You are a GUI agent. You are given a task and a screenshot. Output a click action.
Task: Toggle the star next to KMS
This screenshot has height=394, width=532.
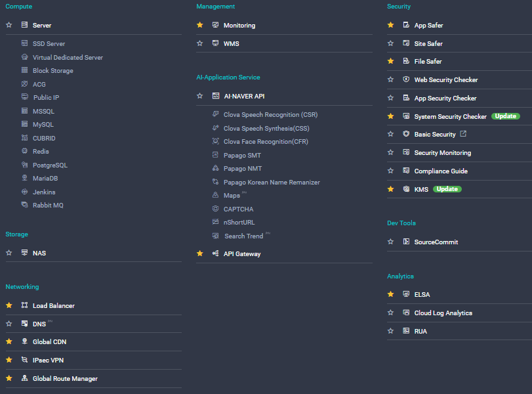pyautogui.click(x=390, y=189)
